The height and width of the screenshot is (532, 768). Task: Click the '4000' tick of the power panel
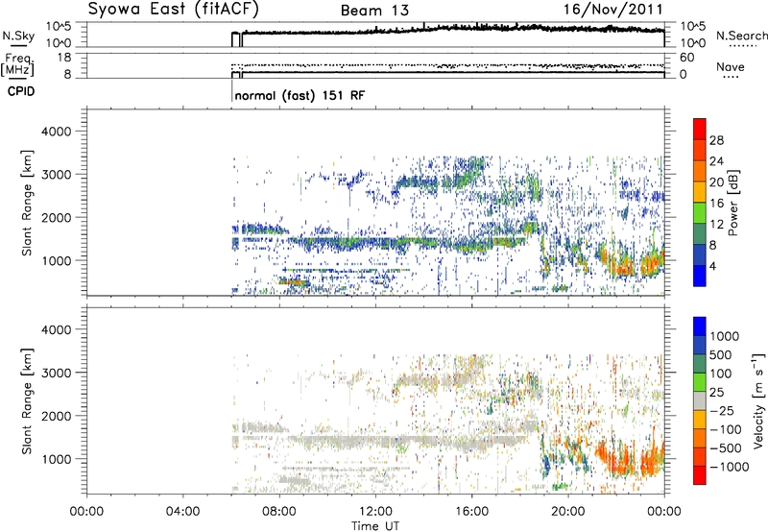tap(57, 132)
